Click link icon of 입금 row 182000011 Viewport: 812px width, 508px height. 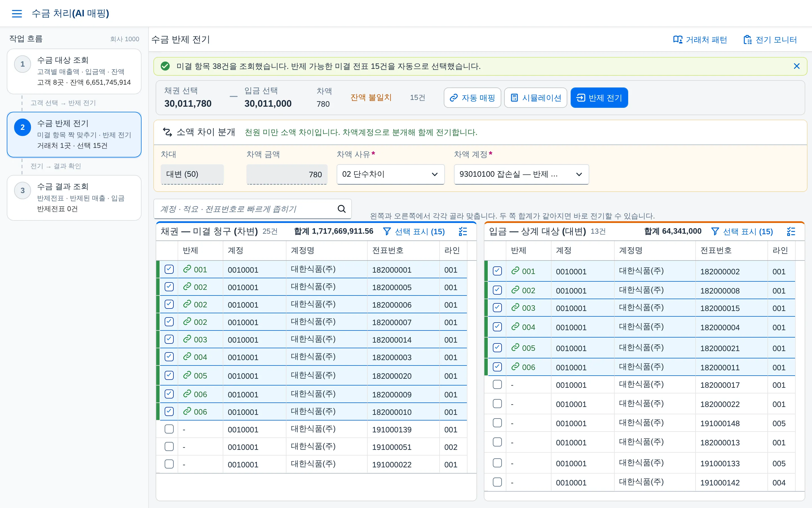point(515,367)
